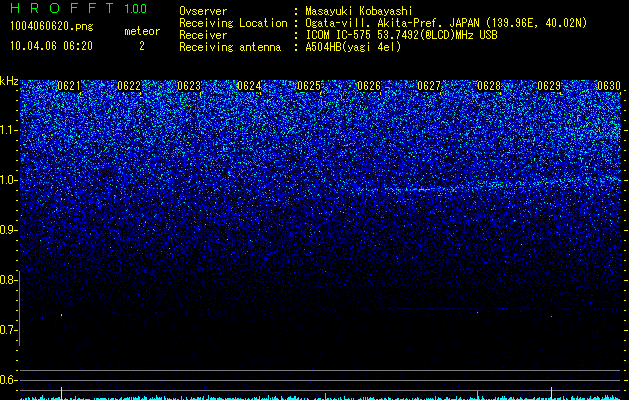
Task: Click the Ovserver label
Action: click(203, 11)
